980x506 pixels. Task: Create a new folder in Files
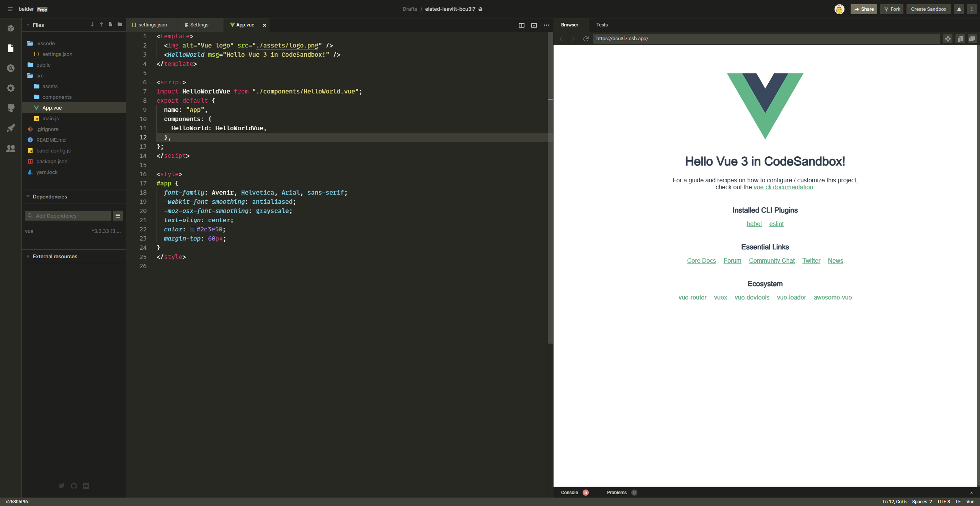(120, 25)
